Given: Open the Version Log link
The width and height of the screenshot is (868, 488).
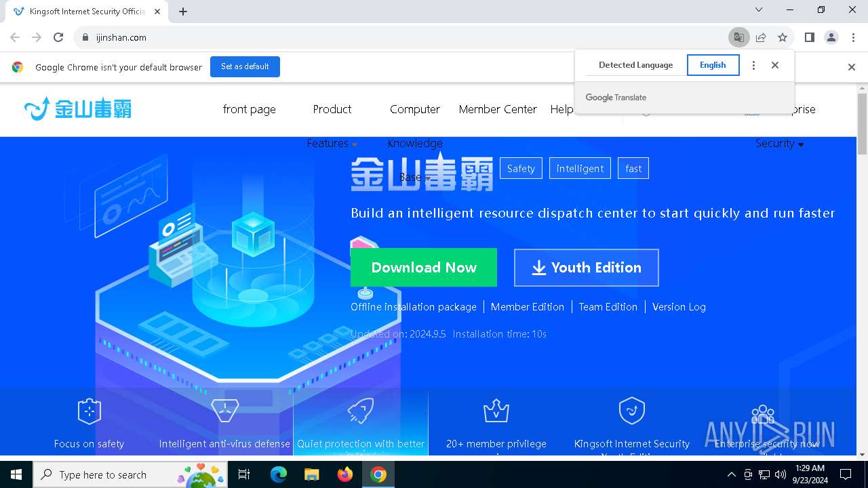Looking at the screenshot, I should pos(679,307).
